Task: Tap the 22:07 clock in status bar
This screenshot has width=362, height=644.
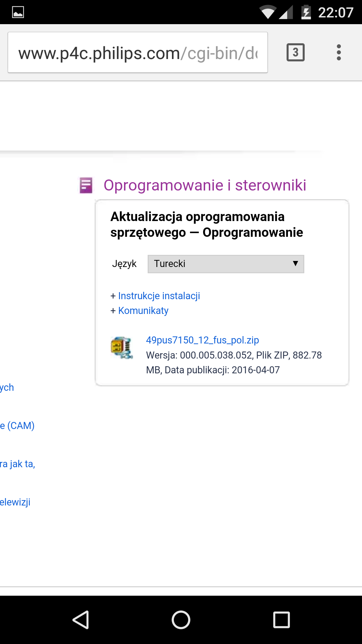Action: (336, 13)
